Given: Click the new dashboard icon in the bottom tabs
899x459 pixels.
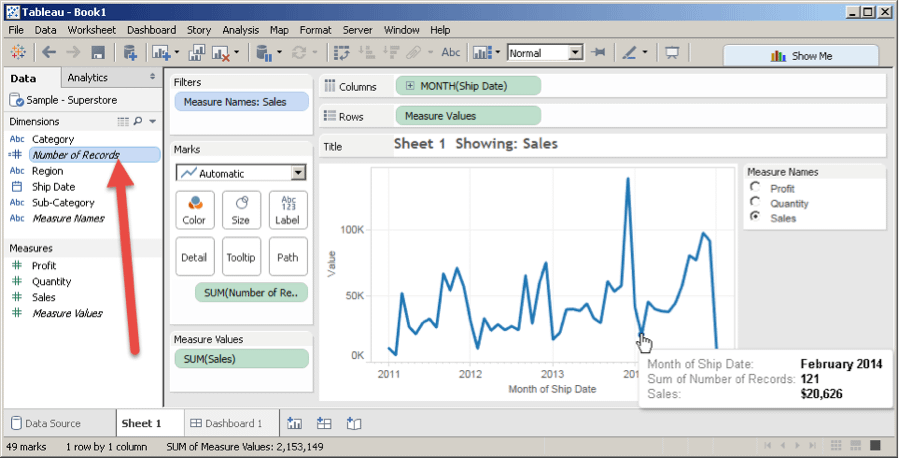Looking at the screenshot, I should [324, 424].
